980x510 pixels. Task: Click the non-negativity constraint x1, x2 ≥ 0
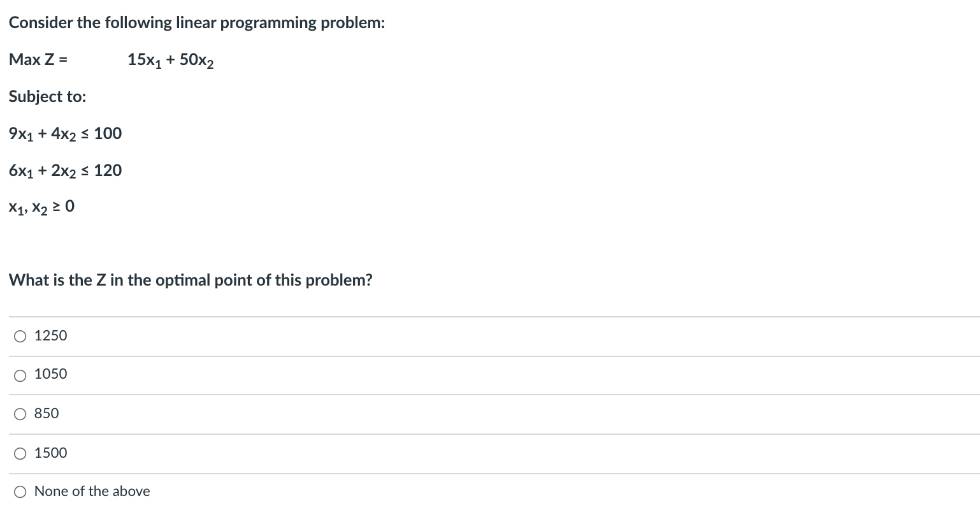pyautogui.click(x=41, y=205)
